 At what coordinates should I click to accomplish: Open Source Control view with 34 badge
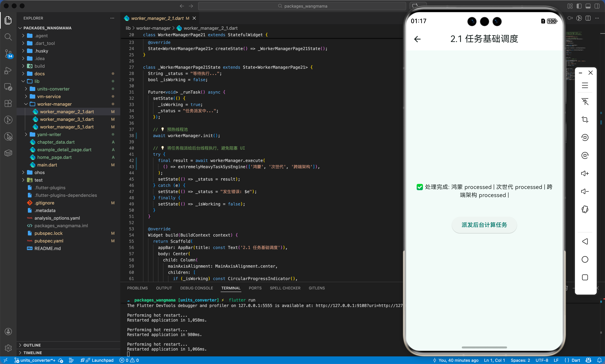[x=8, y=53]
